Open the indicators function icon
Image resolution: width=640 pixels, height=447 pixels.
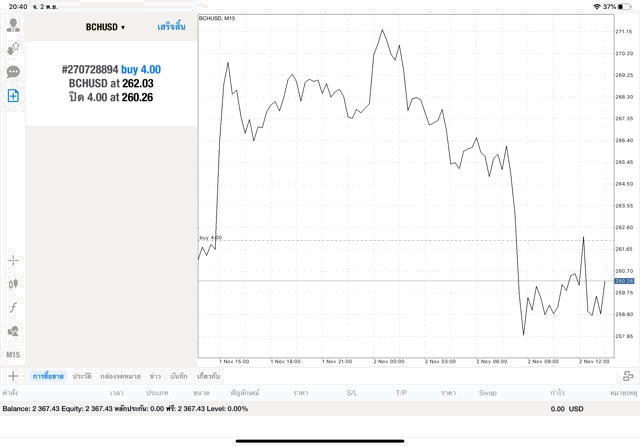click(13, 307)
